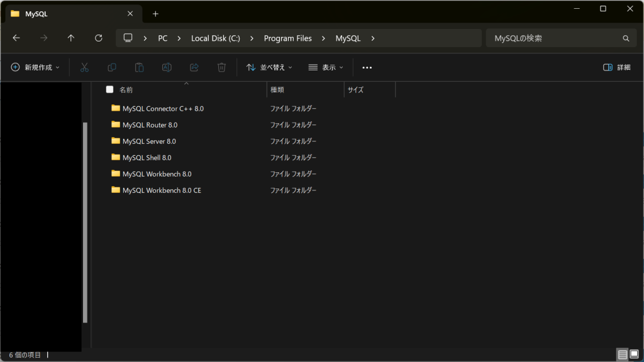Click Program Files in the address breadcrumb
Screen dimensions: 644x362
pos(287,38)
